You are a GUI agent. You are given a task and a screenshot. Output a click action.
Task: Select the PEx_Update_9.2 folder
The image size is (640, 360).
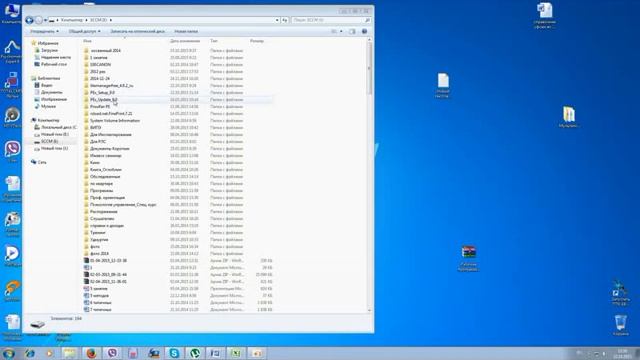(x=104, y=100)
